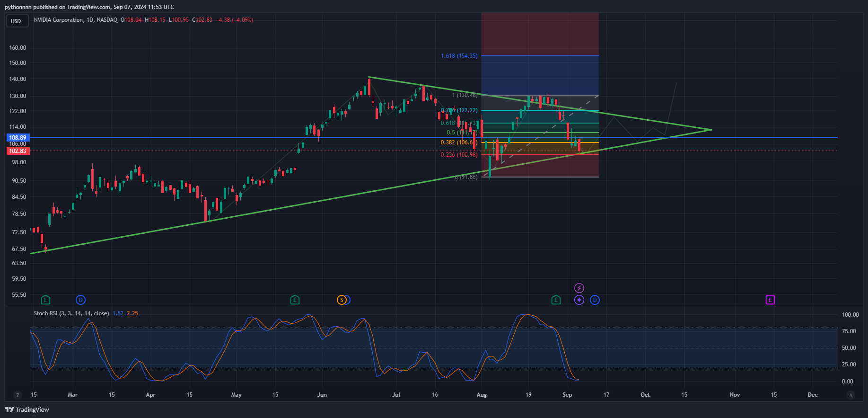Click the Sep label on the time axis

pyautogui.click(x=567, y=395)
